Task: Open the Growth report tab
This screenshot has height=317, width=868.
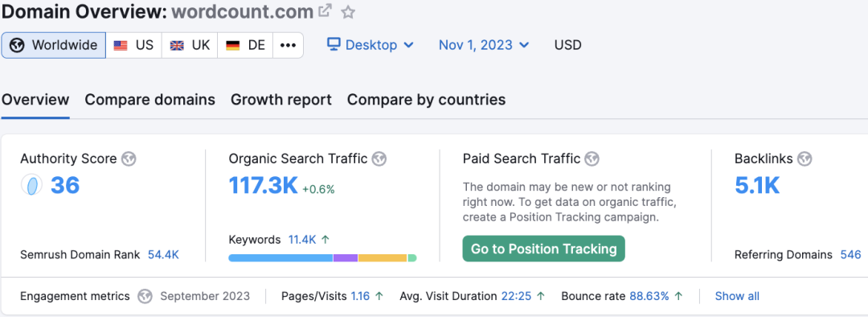Action: coord(281,100)
